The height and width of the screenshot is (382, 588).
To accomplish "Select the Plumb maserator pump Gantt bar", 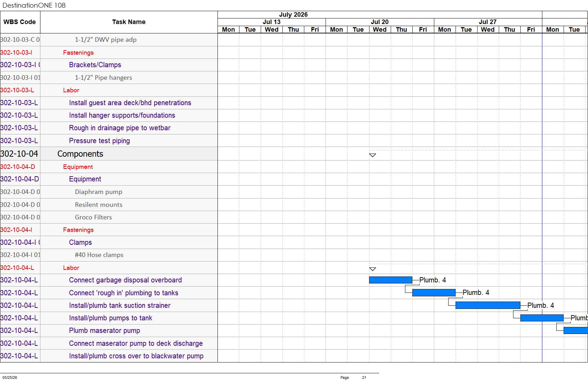I will coord(576,330).
